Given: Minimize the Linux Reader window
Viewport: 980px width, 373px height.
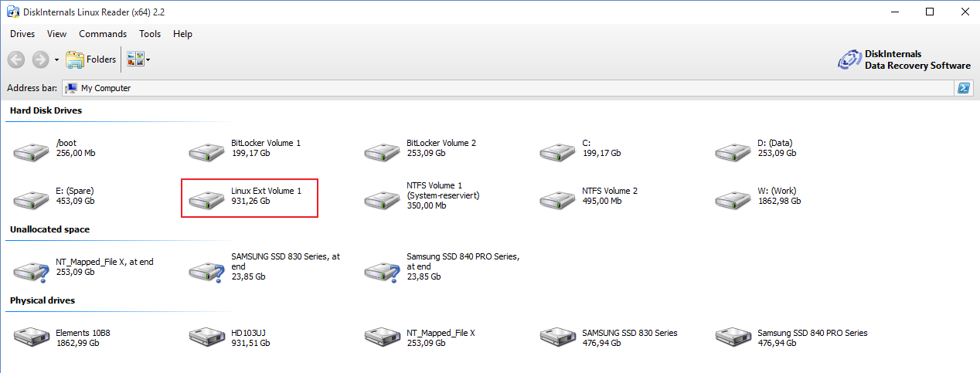Looking at the screenshot, I should [894, 12].
